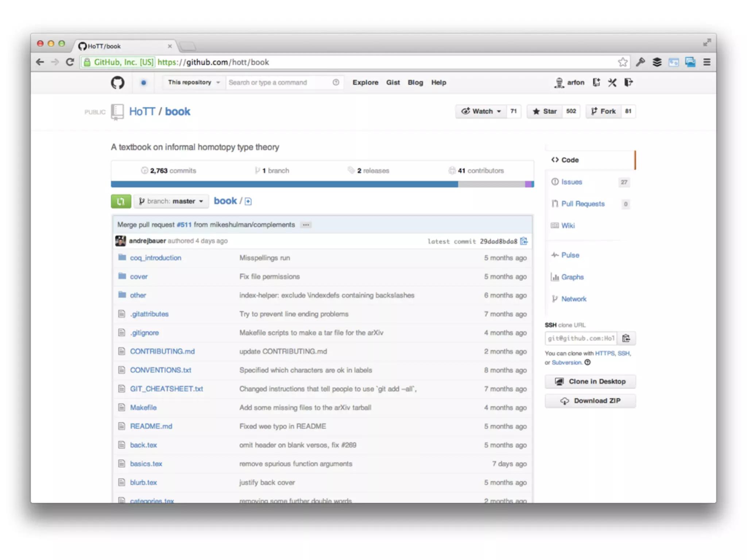747x560 pixels.
Task: Open the Issues tab in sidebar
Action: pyautogui.click(x=572, y=182)
